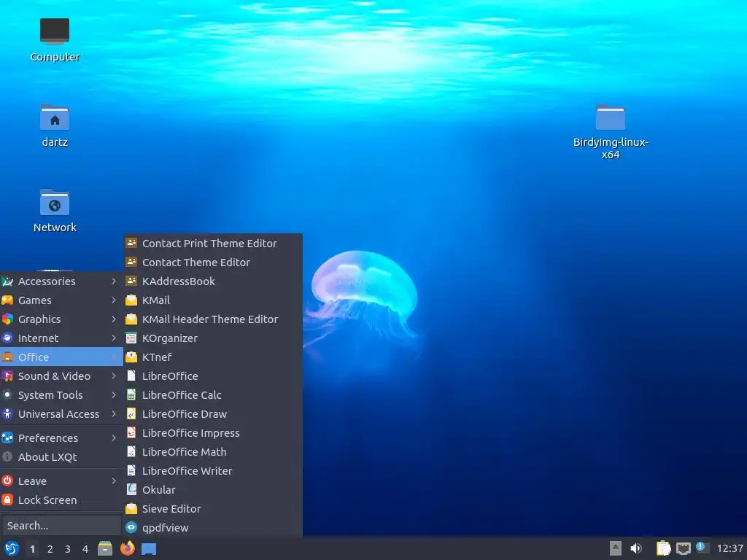747x560 pixels.
Task: Open the Network desktop icon
Action: click(54, 203)
